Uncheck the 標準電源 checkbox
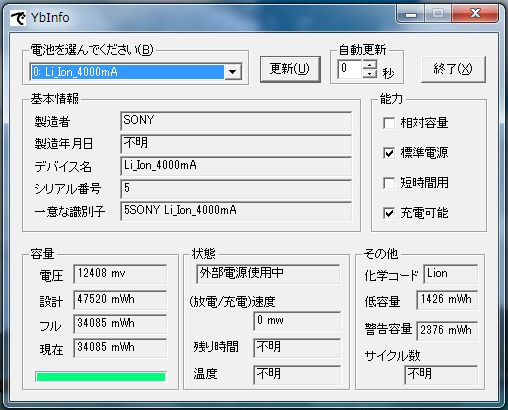508x410 pixels. click(389, 153)
